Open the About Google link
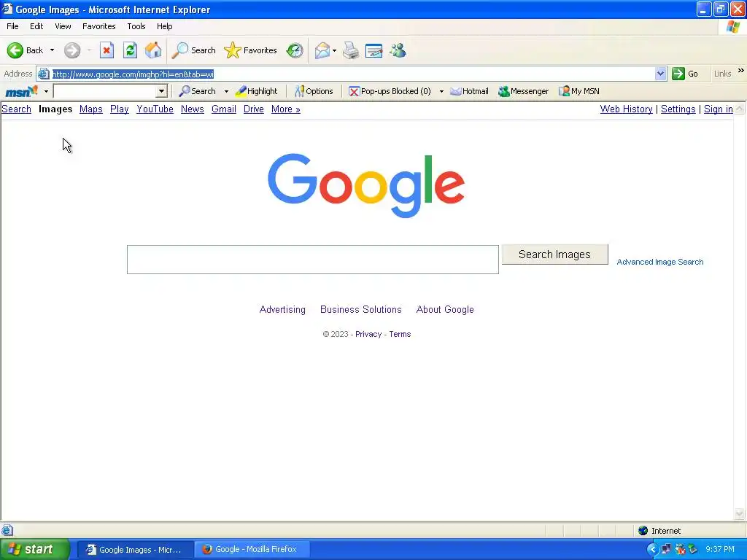747x560 pixels. (x=445, y=309)
